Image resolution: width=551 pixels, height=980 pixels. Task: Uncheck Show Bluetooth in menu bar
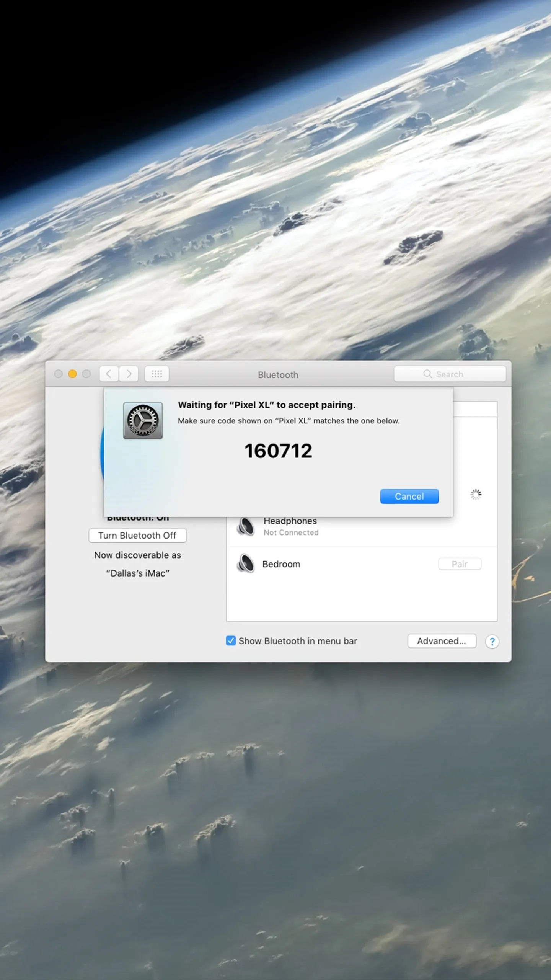(x=231, y=641)
